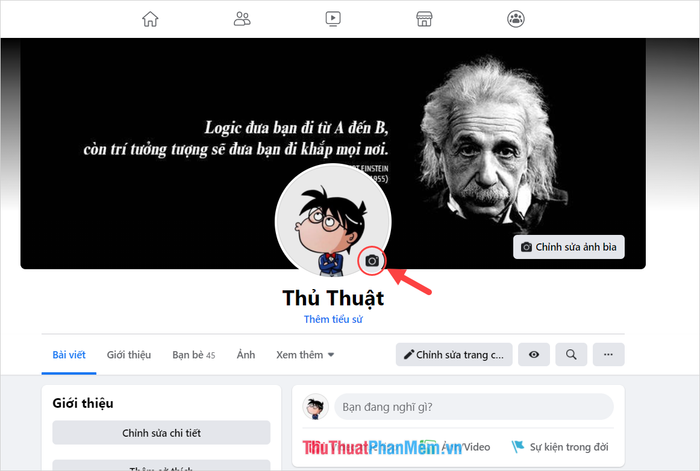Select Sự kiện trong đời option
The width and height of the screenshot is (700, 471).
coord(559,447)
